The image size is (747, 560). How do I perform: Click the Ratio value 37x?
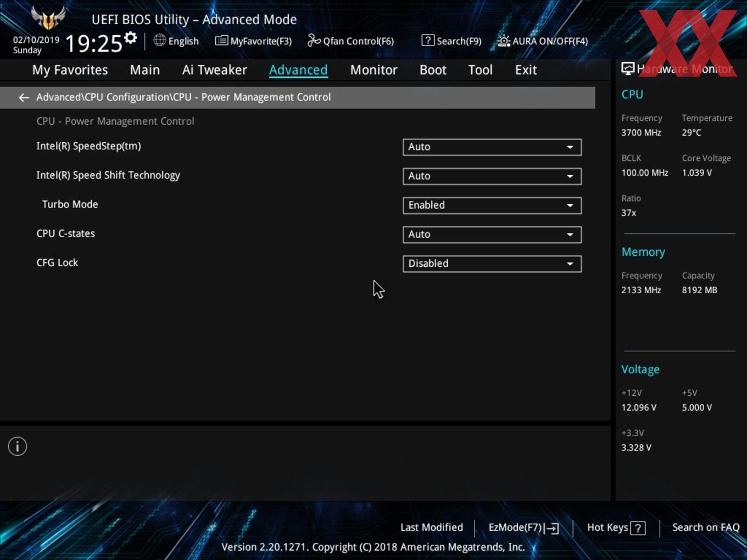628,212
